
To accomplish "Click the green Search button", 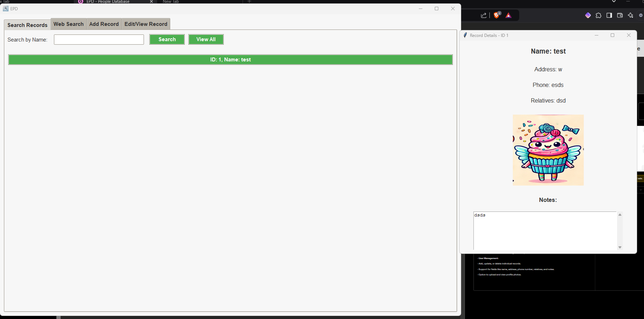I will (x=167, y=39).
